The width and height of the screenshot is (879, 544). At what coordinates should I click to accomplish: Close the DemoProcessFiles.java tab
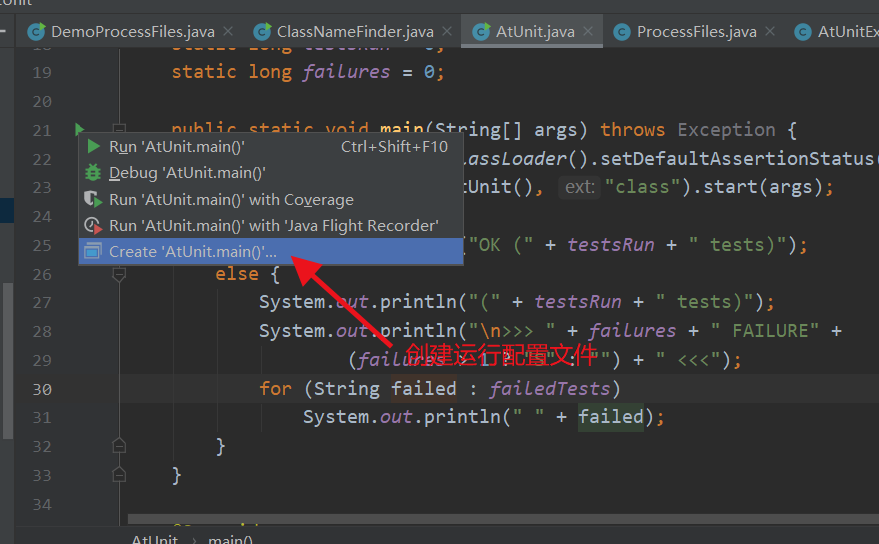pyautogui.click(x=228, y=31)
